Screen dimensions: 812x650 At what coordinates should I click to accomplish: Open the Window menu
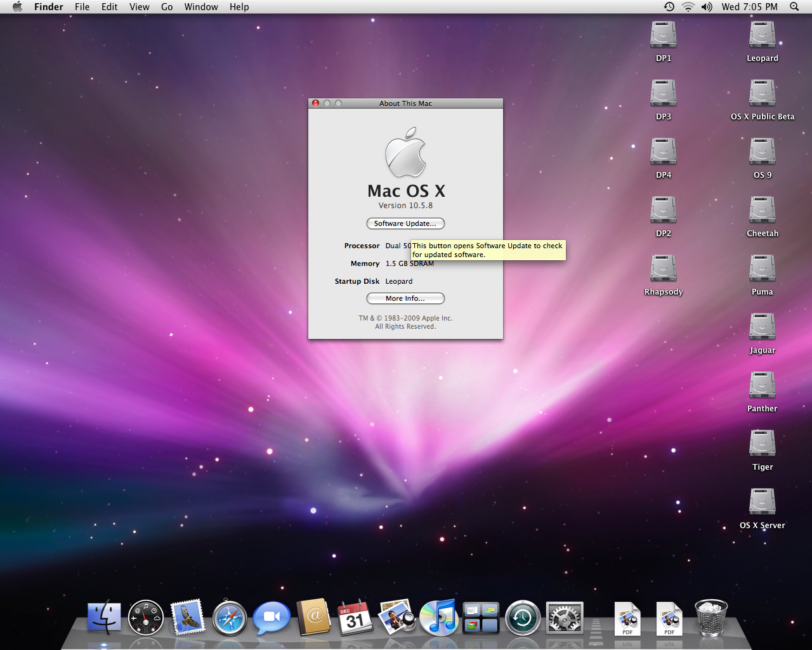[x=201, y=7]
